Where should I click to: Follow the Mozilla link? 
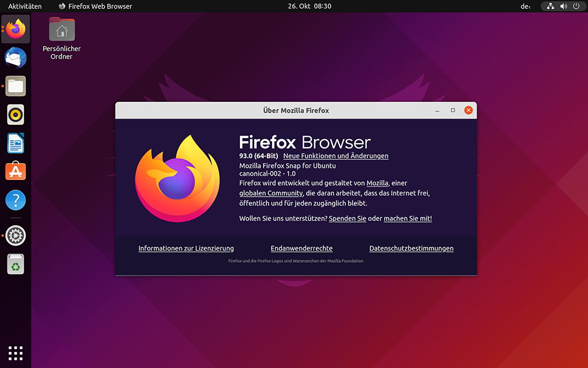377,183
